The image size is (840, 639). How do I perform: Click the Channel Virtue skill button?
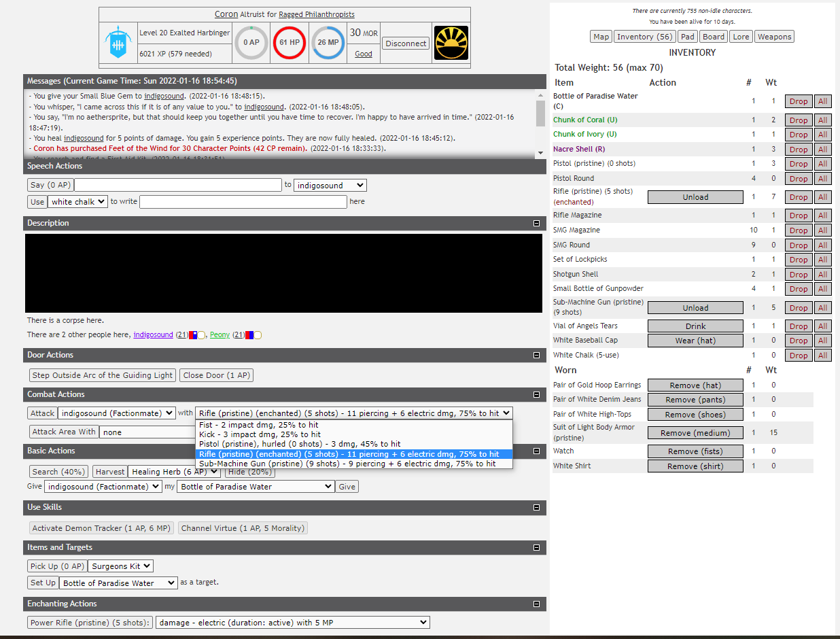tap(243, 528)
